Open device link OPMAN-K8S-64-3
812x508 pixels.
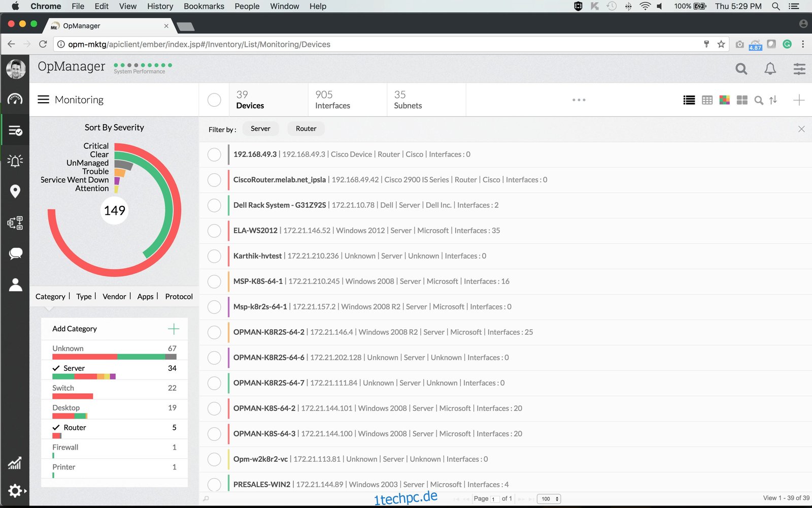pyautogui.click(x=264, y=434)
